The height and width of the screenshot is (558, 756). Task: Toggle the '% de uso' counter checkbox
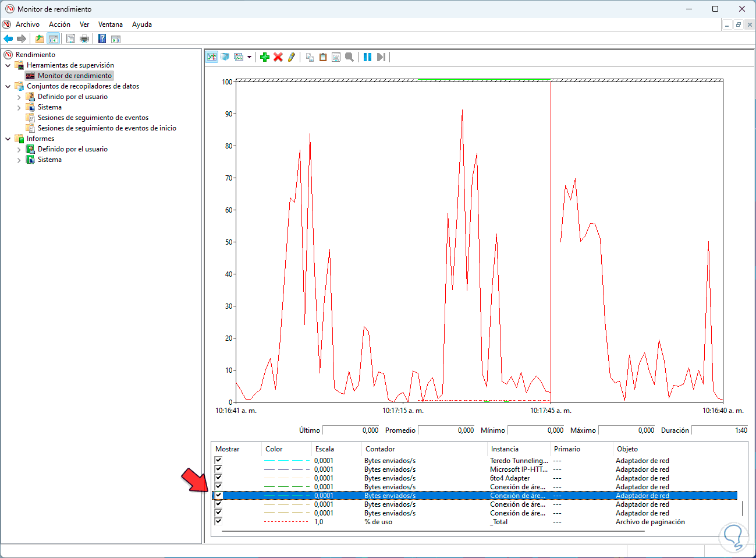219,522
